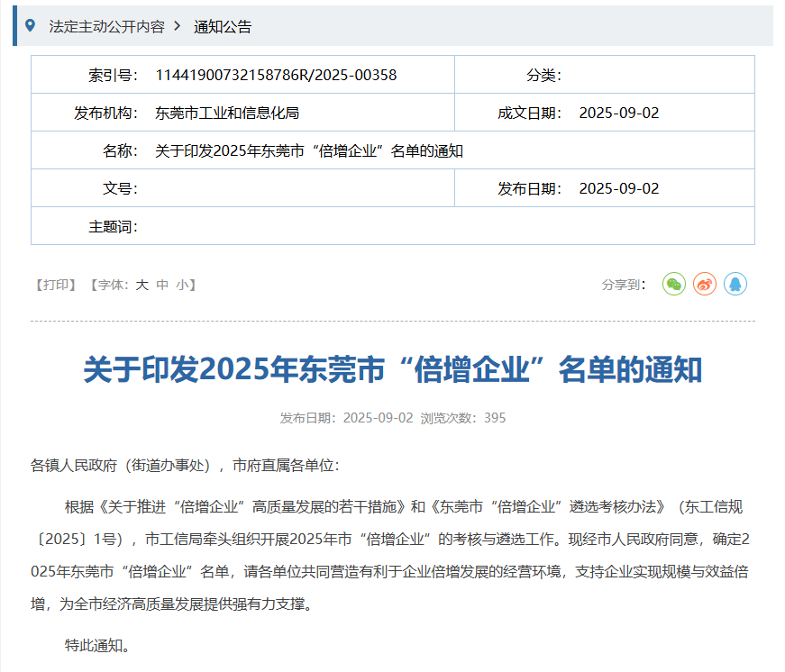Open the 法定主动公开内容 breadcrumb link

tap(106, 27)
